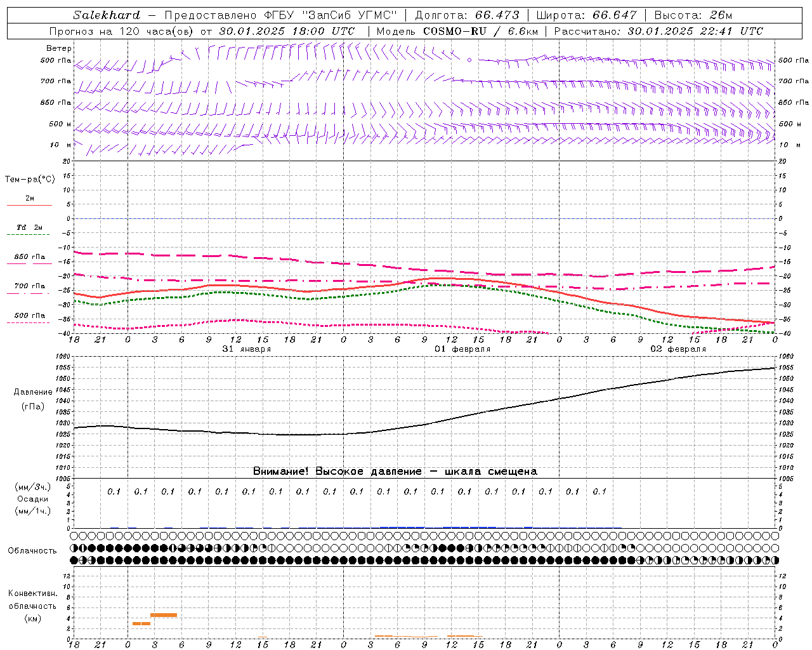Click the 'Давление' pressure panel label

[33, 392]
